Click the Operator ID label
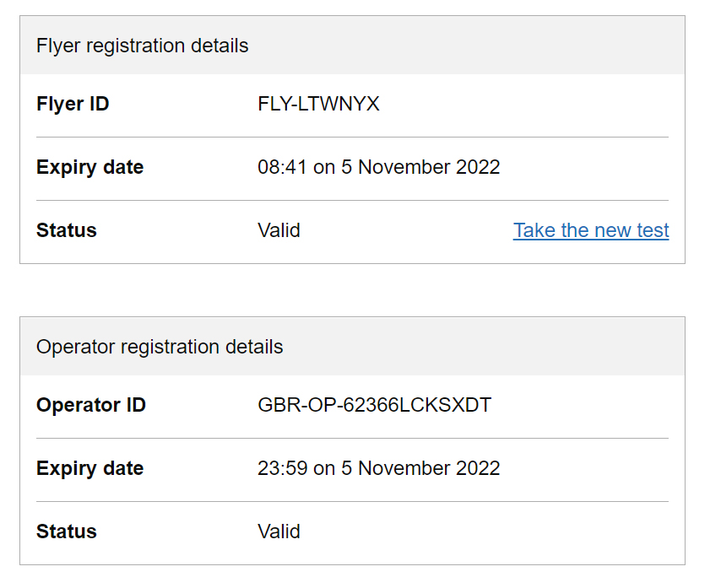This screenshot has height=588, width=710. (91, 405)
